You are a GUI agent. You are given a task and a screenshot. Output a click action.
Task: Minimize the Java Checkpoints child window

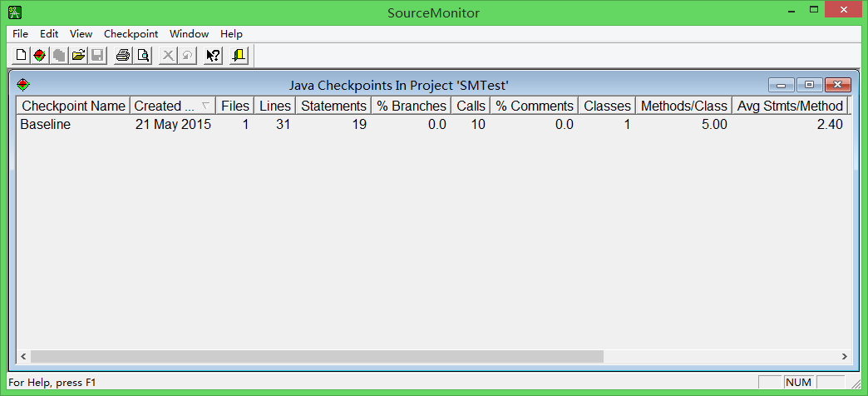click(x=782, y=86)
